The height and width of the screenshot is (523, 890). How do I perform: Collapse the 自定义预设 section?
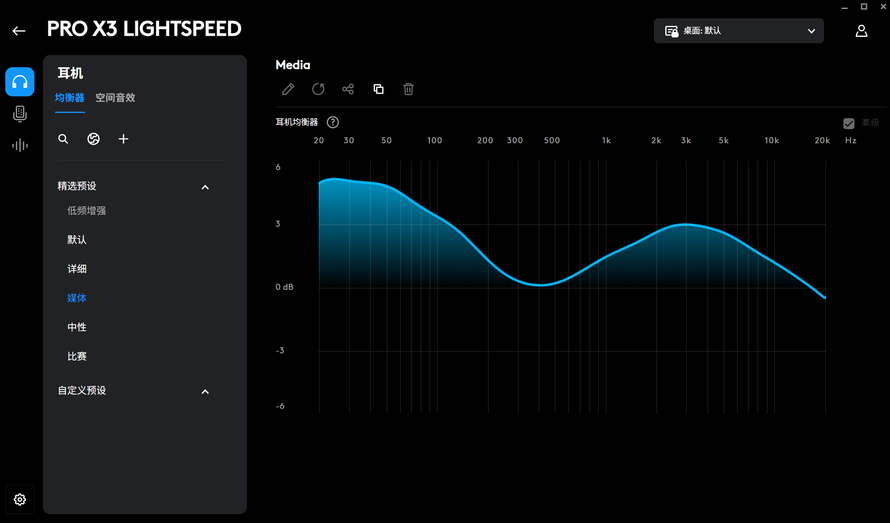(x=205, y=391)
